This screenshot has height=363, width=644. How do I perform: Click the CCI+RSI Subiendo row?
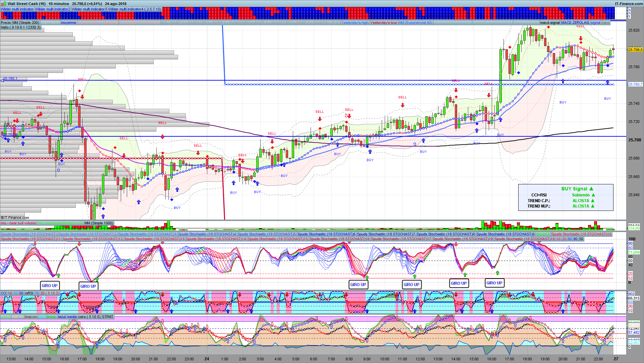563,195
